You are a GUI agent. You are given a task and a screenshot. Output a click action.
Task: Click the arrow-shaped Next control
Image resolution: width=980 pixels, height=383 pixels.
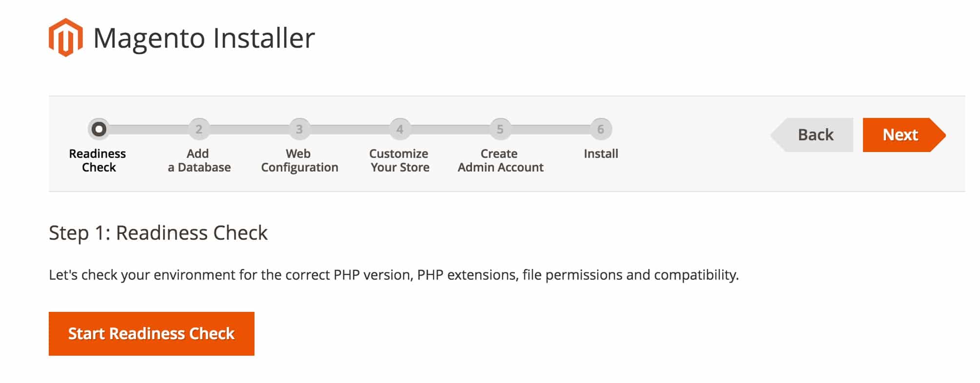(x=902, y=134)
